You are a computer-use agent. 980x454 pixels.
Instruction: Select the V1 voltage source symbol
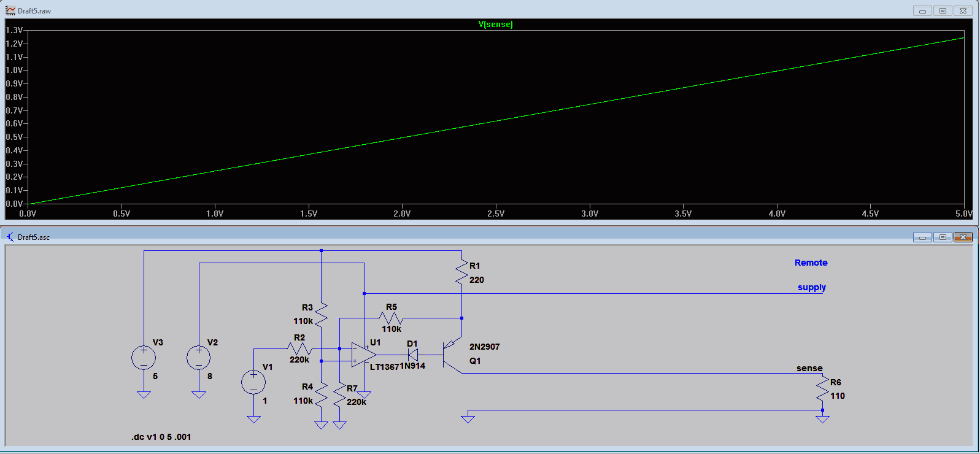point(253,382)
